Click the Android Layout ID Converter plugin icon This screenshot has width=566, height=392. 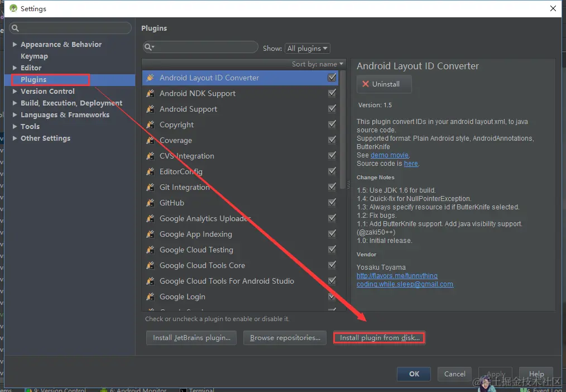coord(150,78)
